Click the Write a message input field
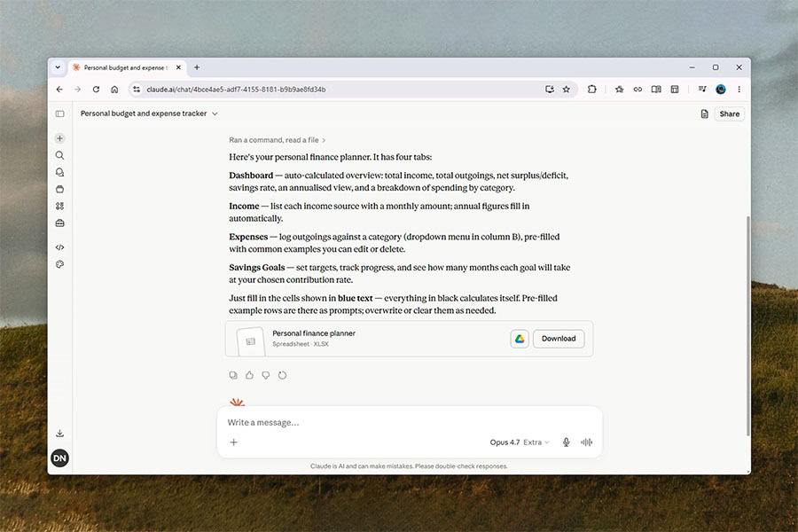798x532 pixels. coord(409,423)
